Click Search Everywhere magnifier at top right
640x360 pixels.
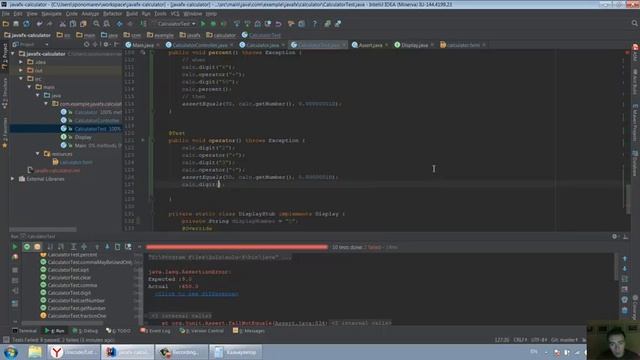click(x=635, y=24)
